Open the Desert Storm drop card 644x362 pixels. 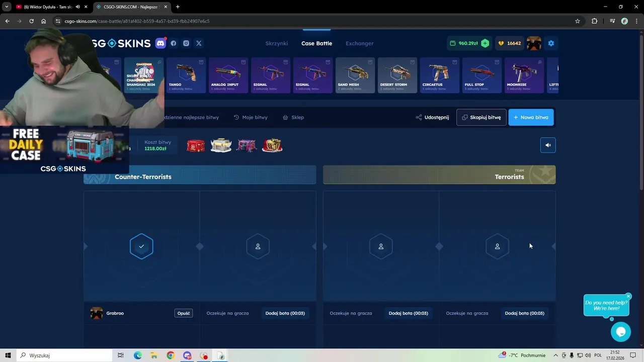coord(397,75)
